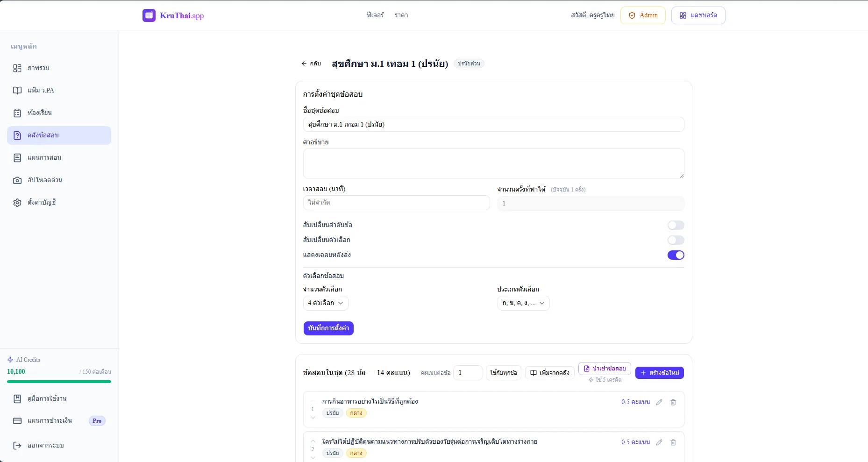Click the logout icon beside ออกจากระบบ
The image size is (868, 462).
(17, 446)
